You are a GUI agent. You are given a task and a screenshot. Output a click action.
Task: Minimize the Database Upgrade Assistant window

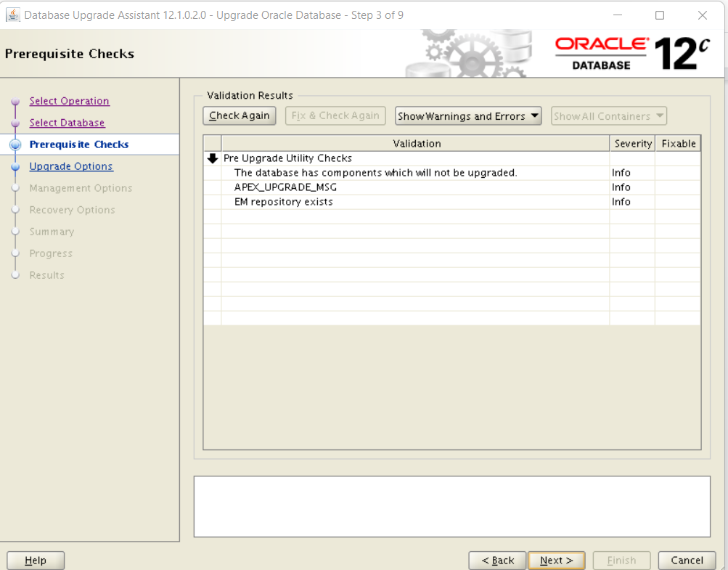[618, 15]
